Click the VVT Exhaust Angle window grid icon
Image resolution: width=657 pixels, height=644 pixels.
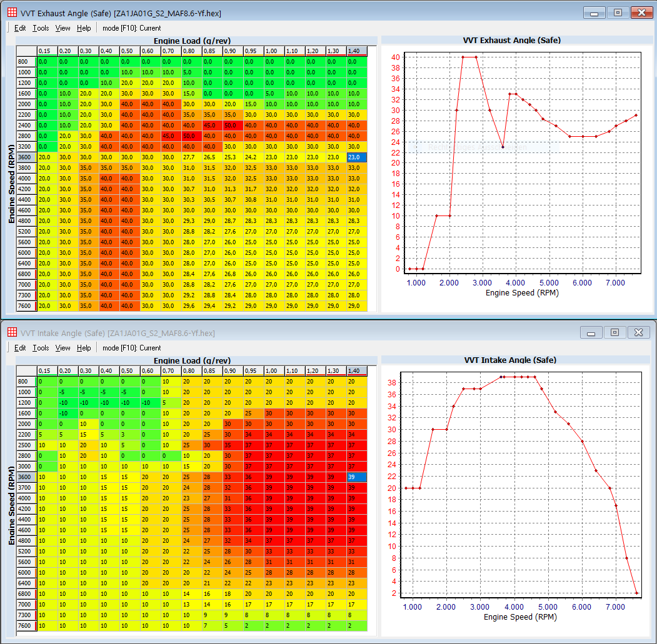11,12
